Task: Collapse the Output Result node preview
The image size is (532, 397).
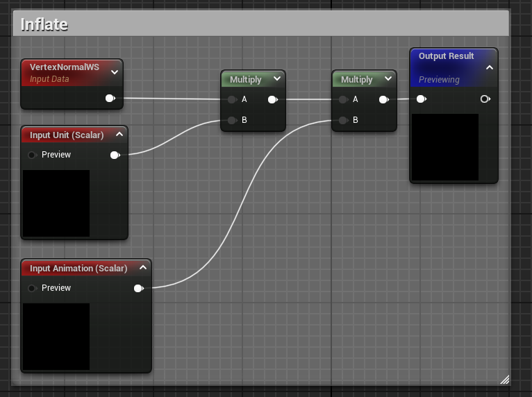Action: point(489,67)
